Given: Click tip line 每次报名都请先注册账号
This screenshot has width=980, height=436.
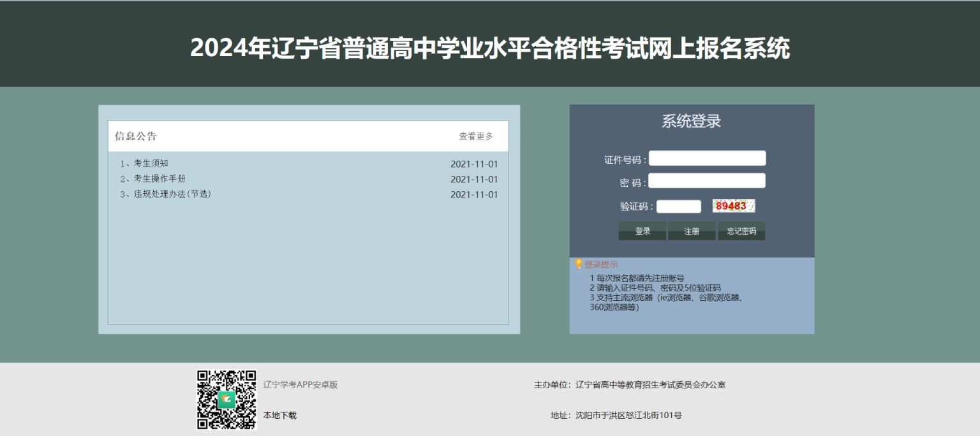Looking at the screenshot, I should pos(637,278).
